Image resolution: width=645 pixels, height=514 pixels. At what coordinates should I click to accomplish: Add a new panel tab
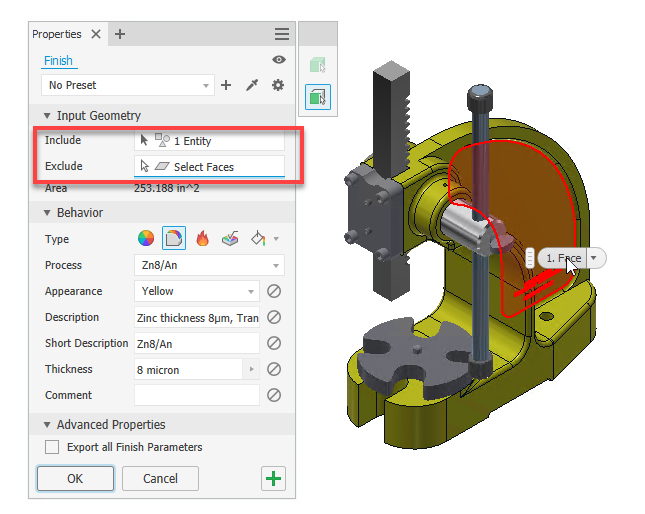pyautogui.click(x=120, y=34)
